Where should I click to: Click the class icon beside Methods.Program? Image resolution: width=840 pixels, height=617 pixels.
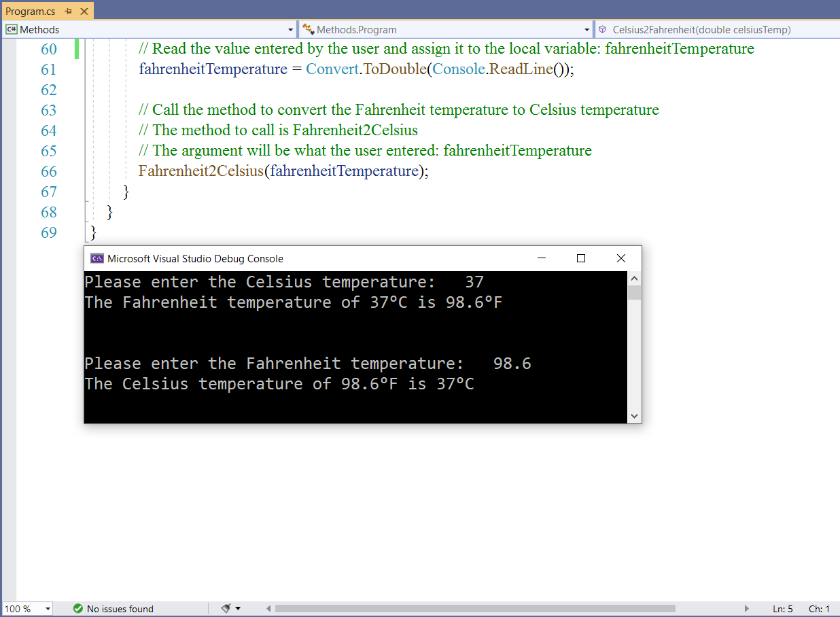[x=309, y=29]
